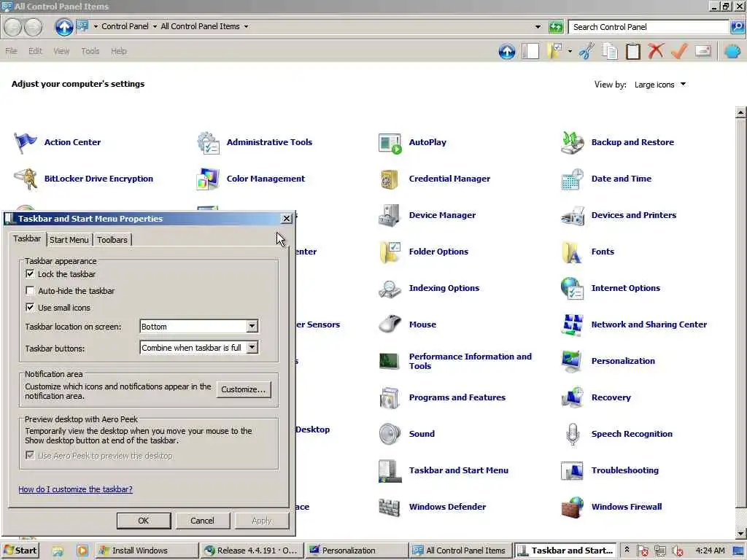
Task: Open Recovery icon
Action: coord(572,397)
